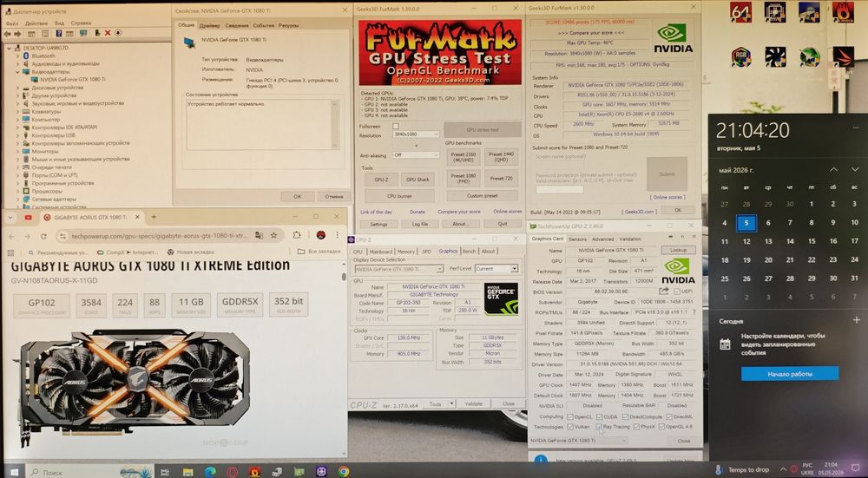Image resolution: width=868 pixels, height=478 pixels.
Task: Expand the Мониторы tree node
Action: (17, 151)
